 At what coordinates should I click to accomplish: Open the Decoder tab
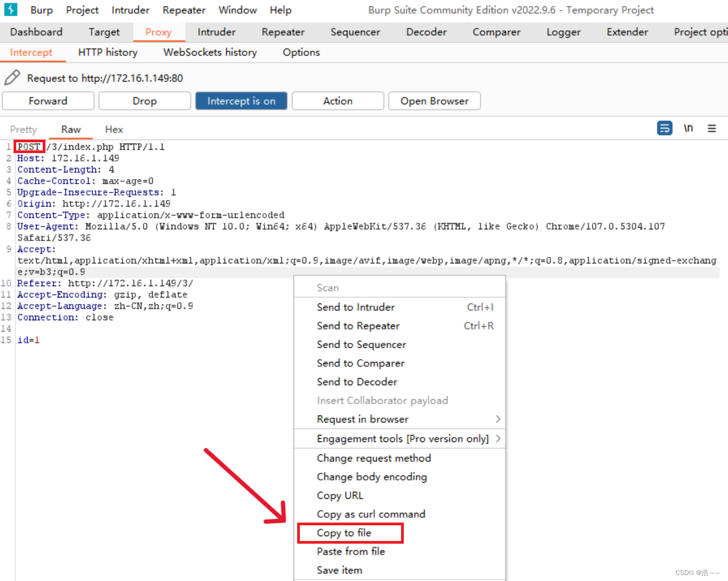pos(427,32)
